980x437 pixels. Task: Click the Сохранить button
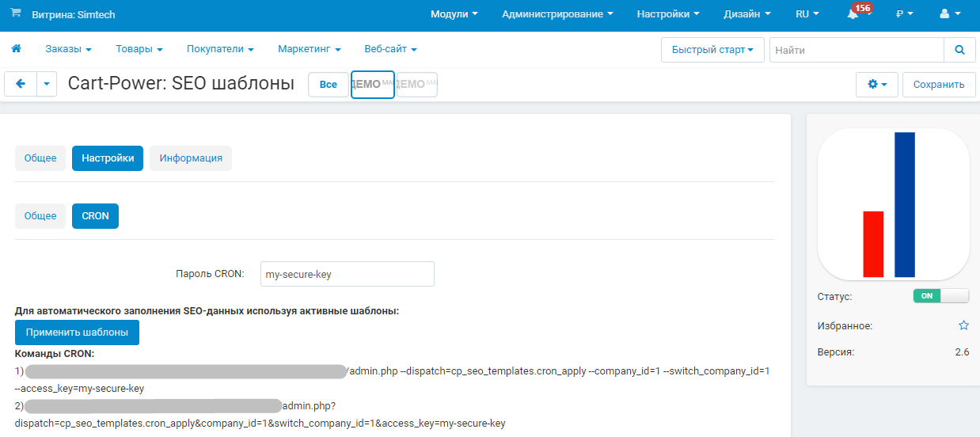point(939,85)
